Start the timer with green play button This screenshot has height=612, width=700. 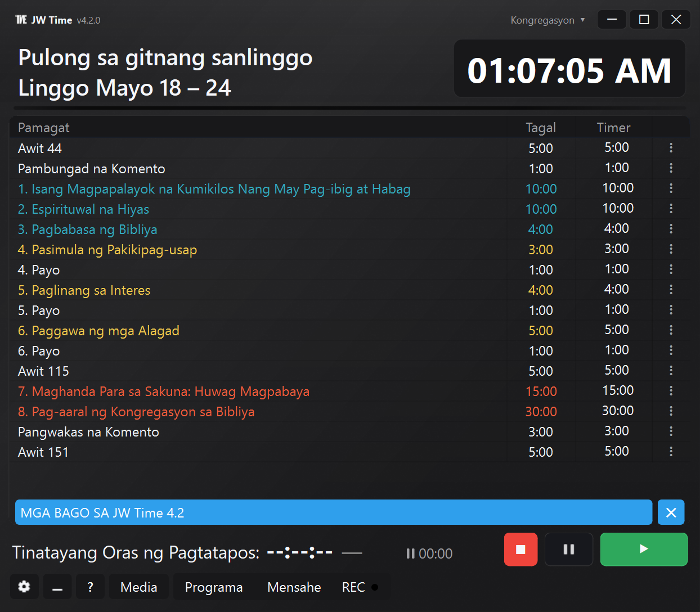click(x=644, y=549)
